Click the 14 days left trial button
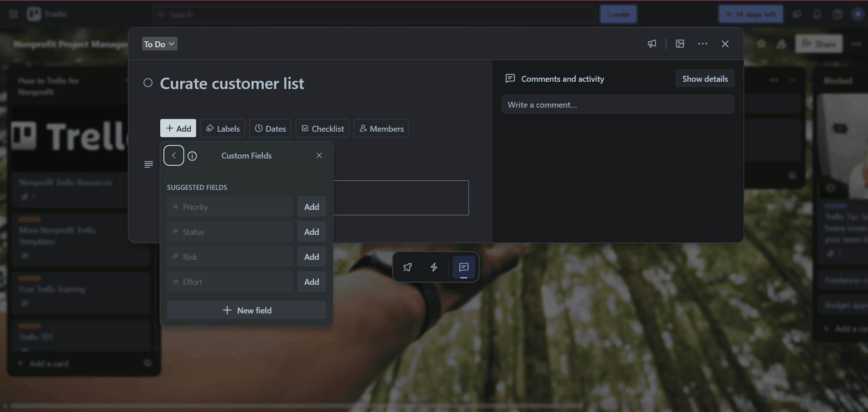 point(750,15)
